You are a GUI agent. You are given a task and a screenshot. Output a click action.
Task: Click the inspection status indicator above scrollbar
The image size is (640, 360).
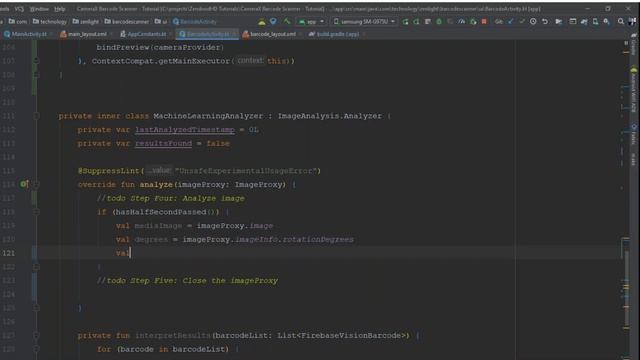click(x=626, y=42)
